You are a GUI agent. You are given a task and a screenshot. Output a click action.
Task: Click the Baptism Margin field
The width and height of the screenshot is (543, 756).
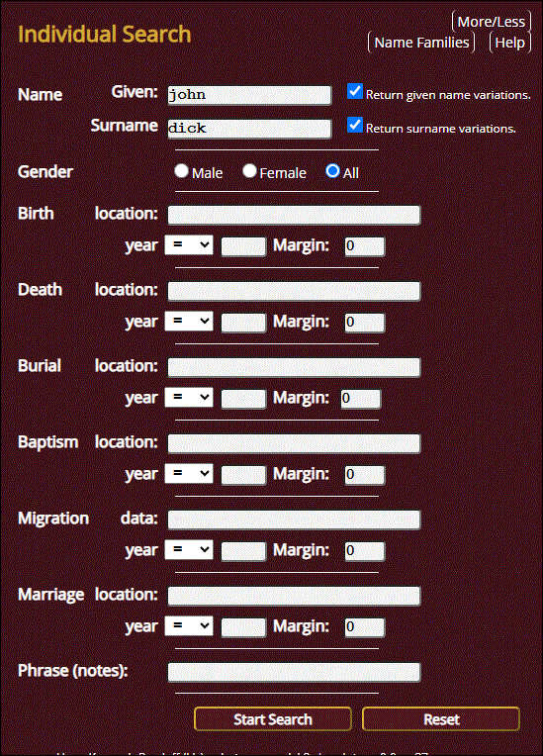pyautogui.click(x=365, y=474)
